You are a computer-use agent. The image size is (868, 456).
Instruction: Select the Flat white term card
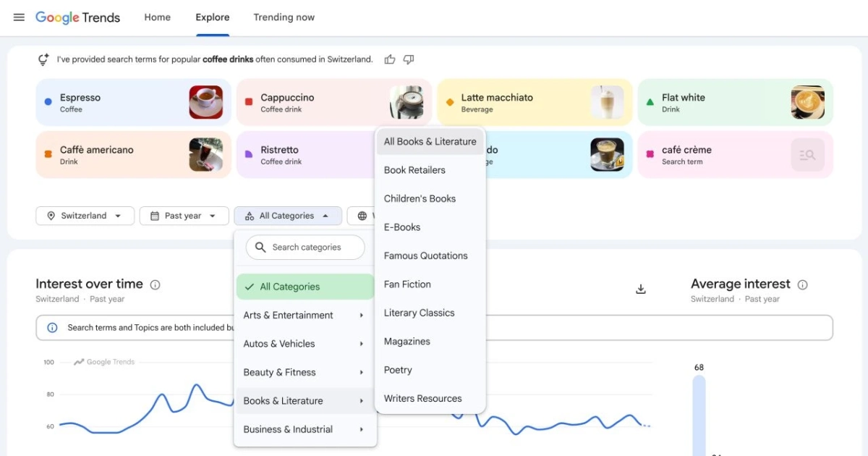(735, 102)
